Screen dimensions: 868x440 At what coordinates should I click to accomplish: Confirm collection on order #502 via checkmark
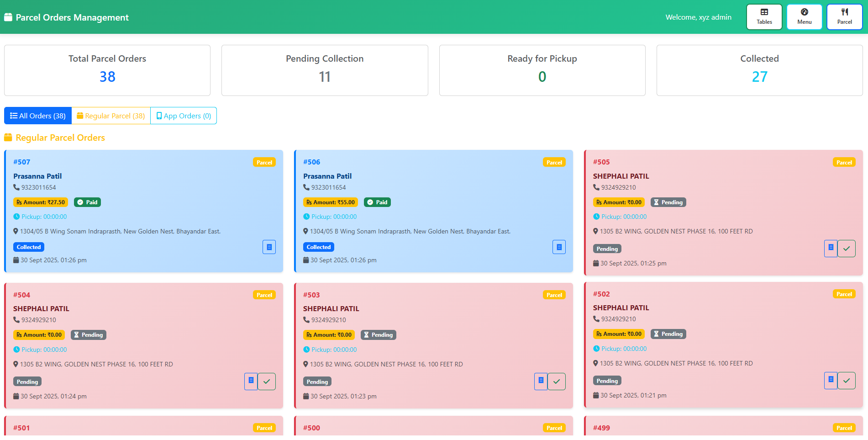pos(847,380)
